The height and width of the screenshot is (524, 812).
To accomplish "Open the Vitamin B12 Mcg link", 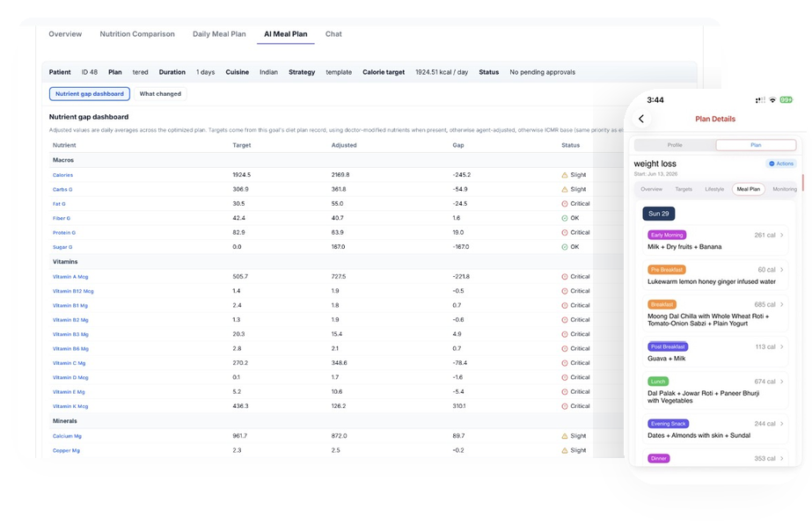I will click(73, 292).
